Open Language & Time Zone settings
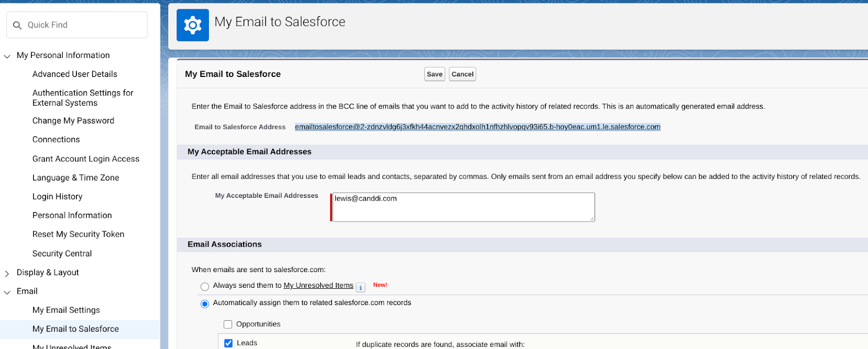Screen dimensions: 868x349 (75, 178)
